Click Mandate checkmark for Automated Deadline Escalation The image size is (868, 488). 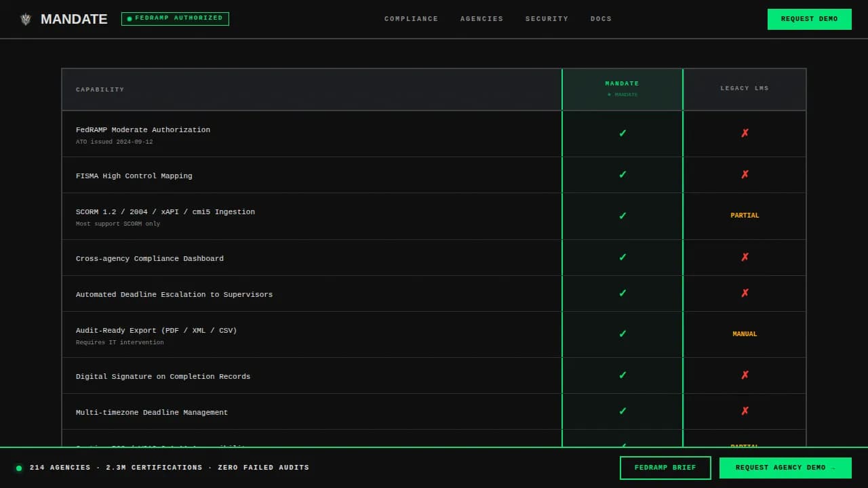point(623,293)
